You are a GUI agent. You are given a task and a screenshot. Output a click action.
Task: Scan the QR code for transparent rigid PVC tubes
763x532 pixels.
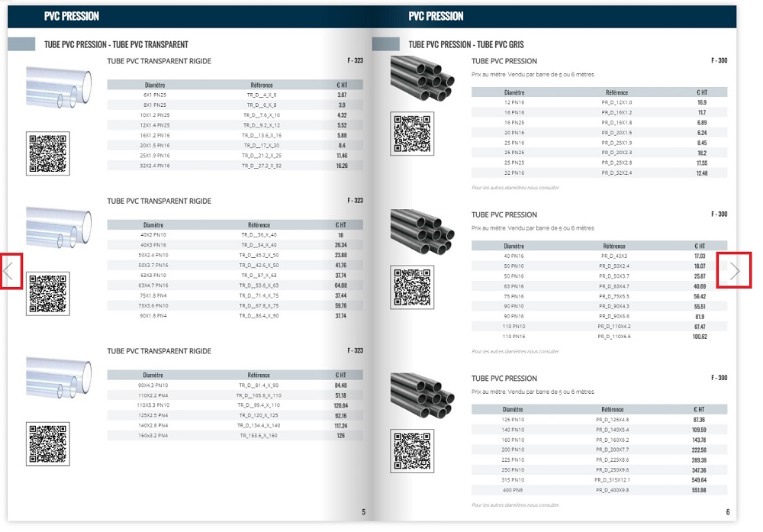tap(49, 153)
